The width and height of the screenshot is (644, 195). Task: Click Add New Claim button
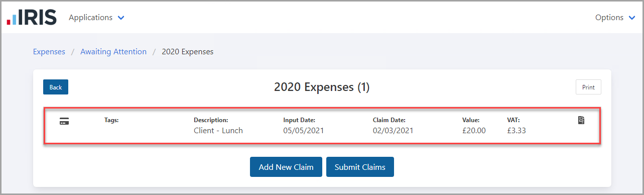(x=286, y=167)
